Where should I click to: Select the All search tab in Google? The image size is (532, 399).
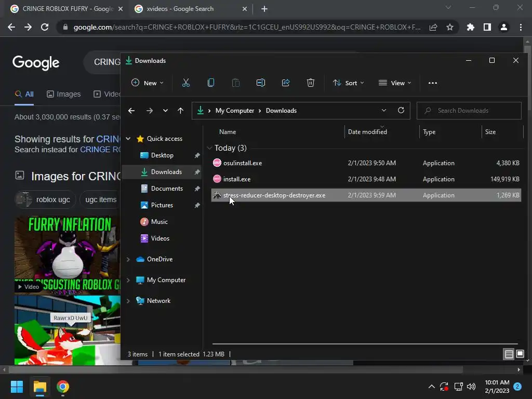[24, 94]
